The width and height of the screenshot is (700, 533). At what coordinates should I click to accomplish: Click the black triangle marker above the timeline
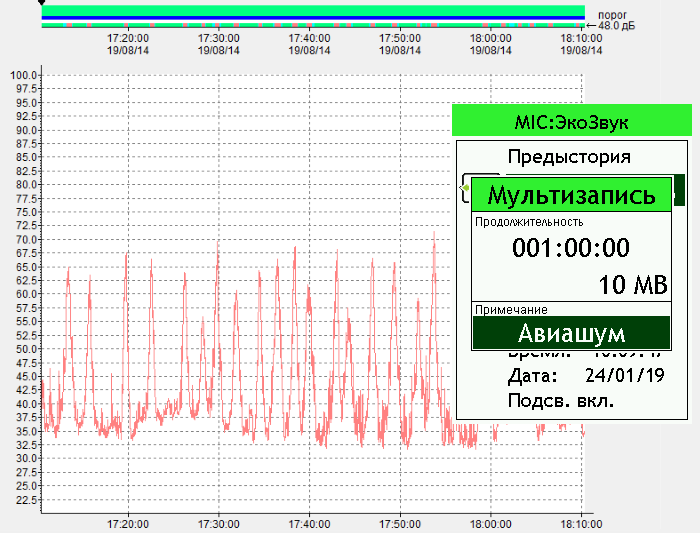coord(41,3)
